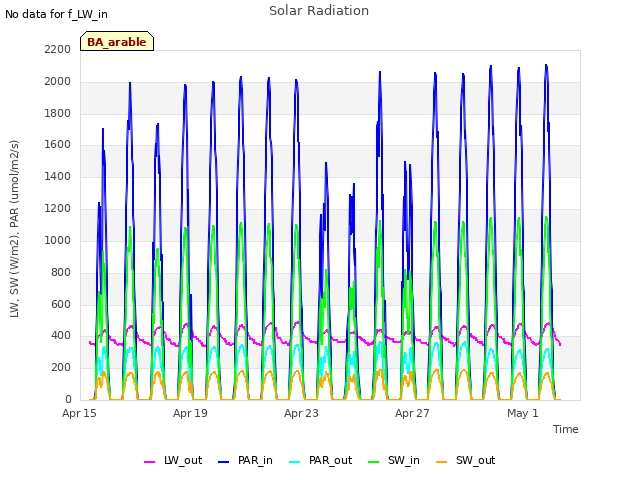Click the 1600 y-axis tick label

58,145
